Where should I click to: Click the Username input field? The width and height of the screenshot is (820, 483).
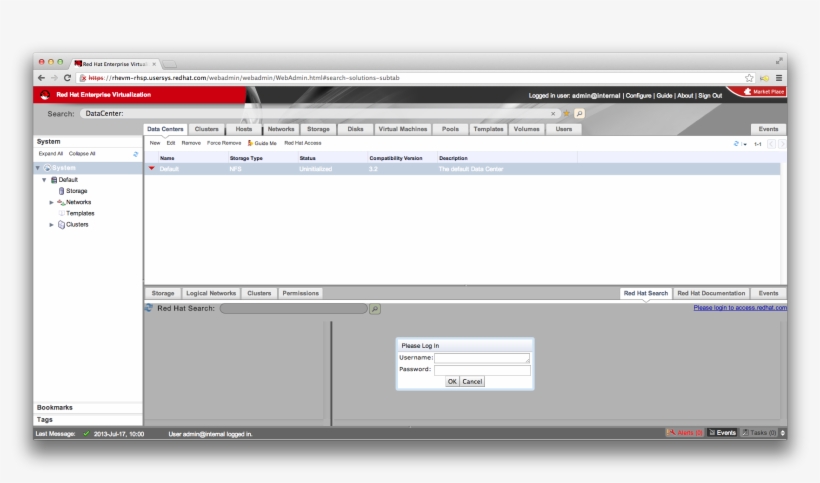pyautogui.click(x=482, y=358)
